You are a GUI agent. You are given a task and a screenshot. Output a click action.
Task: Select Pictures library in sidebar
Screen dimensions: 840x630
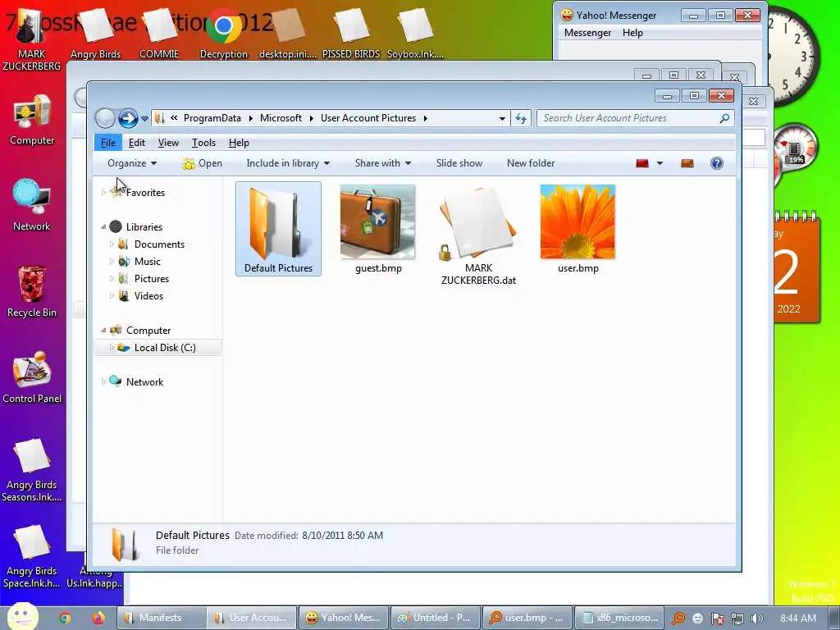point(152,279)
